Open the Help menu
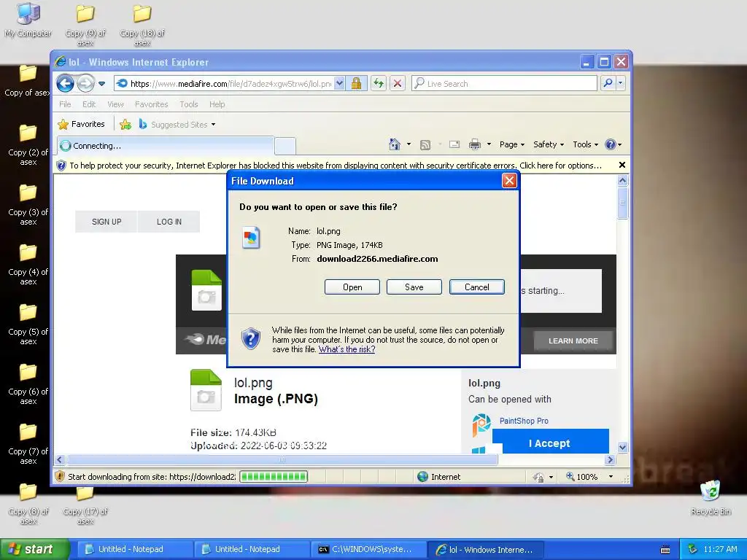This screenshot has width=747, height=560. point(217,104)
